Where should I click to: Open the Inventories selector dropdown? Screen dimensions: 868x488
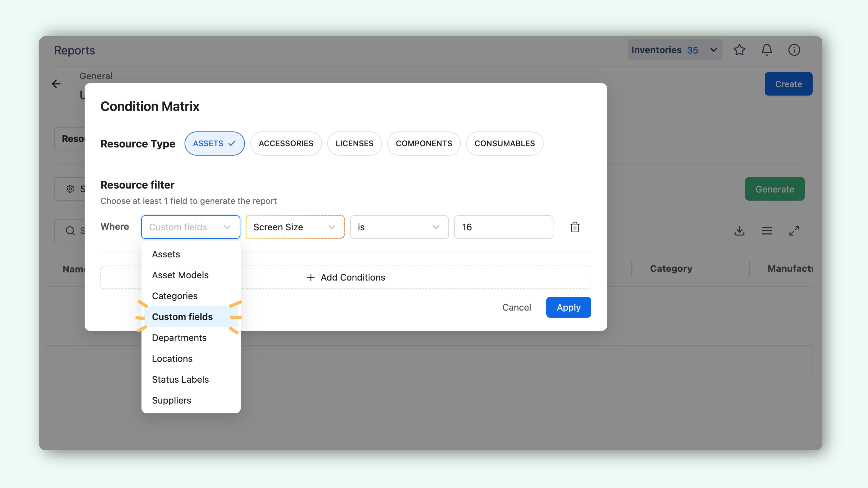675,50
